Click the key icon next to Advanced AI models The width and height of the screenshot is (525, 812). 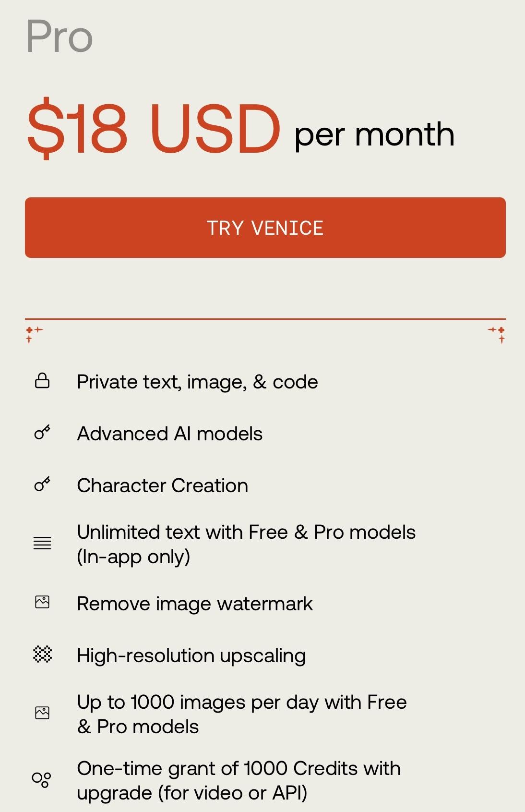pos(42,433)
